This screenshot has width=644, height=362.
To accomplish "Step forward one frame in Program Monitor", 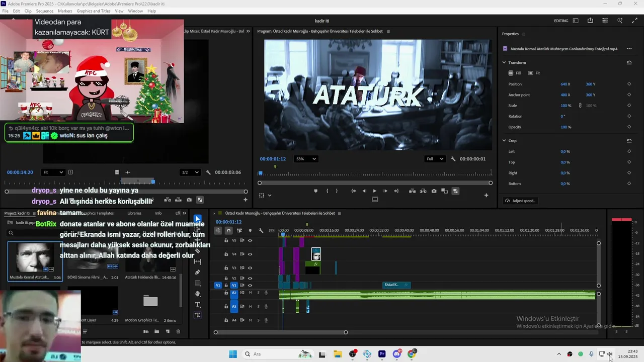I will pyautogui.click(x=385, y=191).
